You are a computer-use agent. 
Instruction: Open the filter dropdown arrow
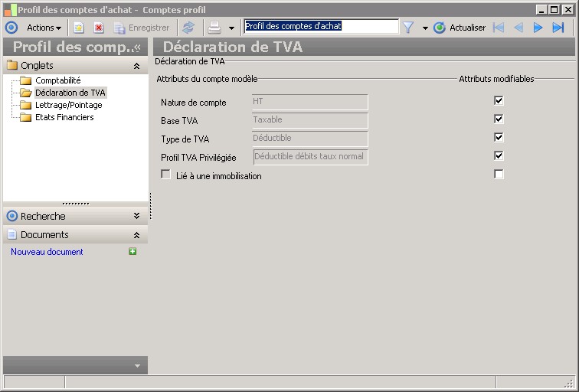click(425, 28)
